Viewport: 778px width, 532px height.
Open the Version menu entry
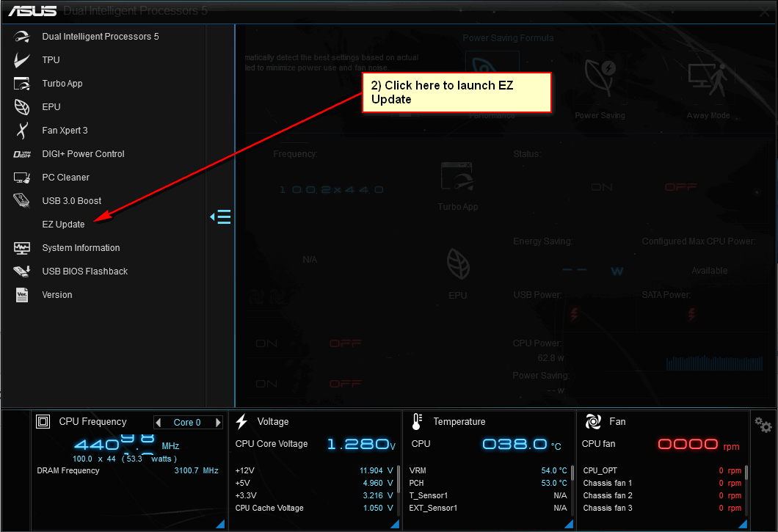pyautogui.click(x=57, y=295)
